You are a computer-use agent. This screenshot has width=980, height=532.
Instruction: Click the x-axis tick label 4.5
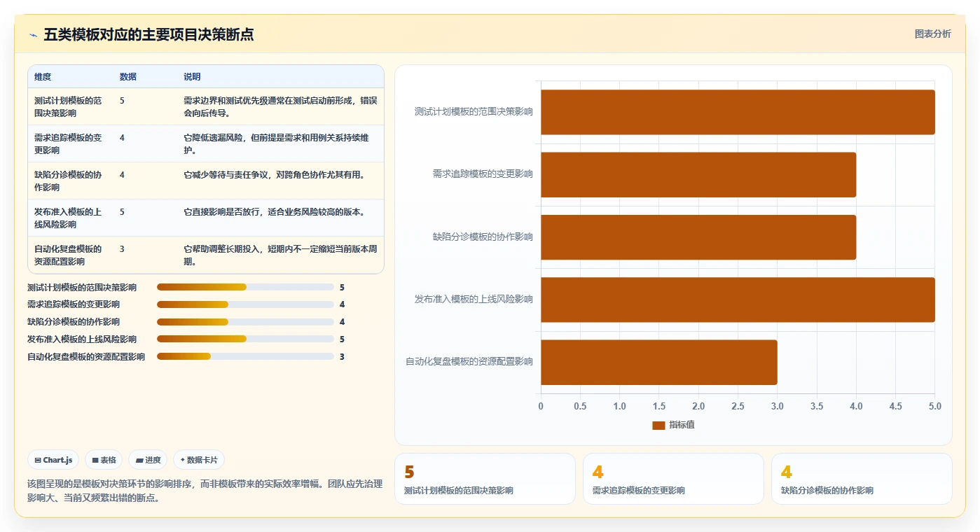895,406
